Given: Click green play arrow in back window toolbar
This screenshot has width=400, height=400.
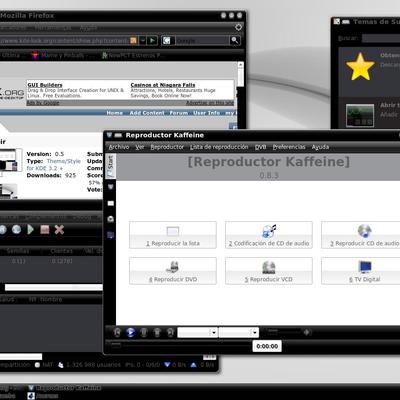Looking at the screenshot, I should (31, 229).
